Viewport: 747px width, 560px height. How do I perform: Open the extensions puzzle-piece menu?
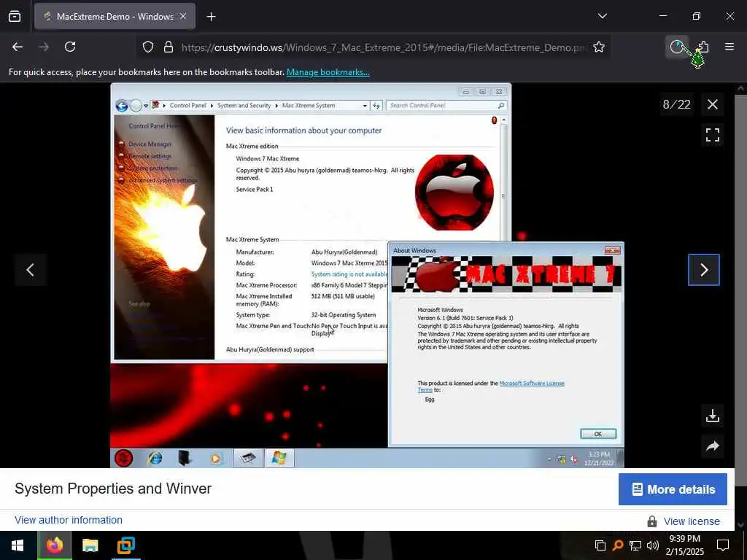pyautogui.click(x=703, y=46)
